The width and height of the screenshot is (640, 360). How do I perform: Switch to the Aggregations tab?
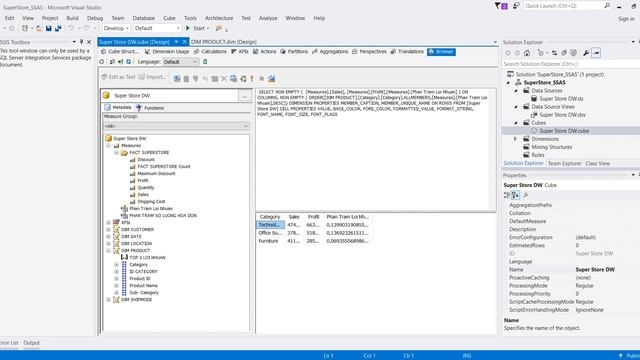tap(330, 51)
